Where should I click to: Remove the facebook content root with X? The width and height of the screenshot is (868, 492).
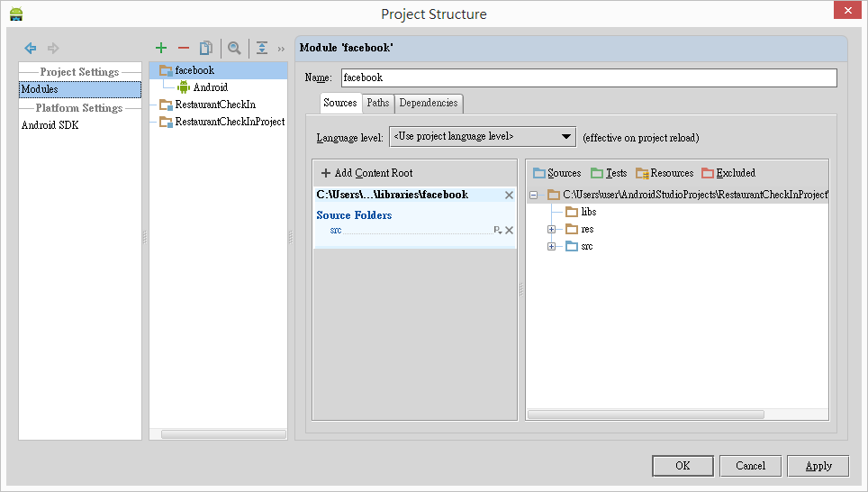pos(509,196)
